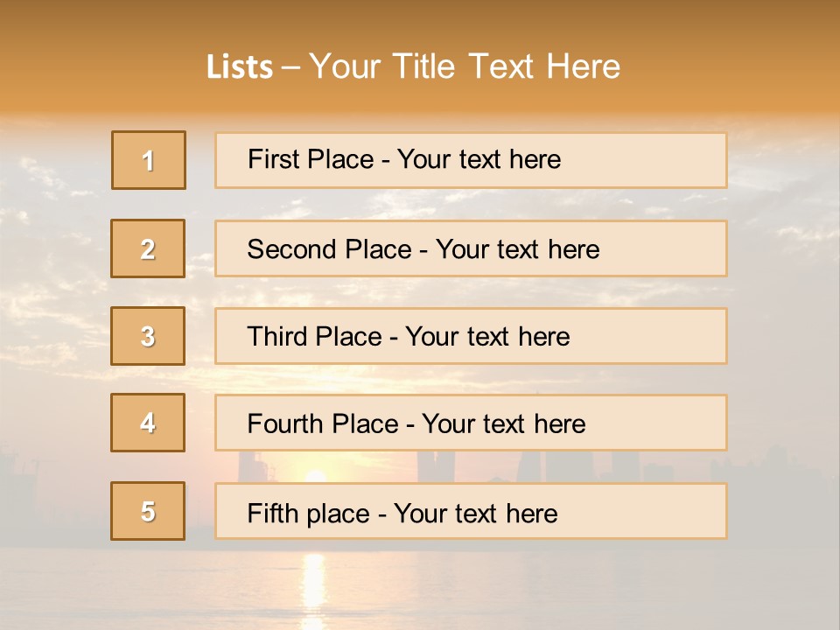The image size is (840, 630).
Task: Click 'Your Title Text Here' in the title
Action: [465, 66]
